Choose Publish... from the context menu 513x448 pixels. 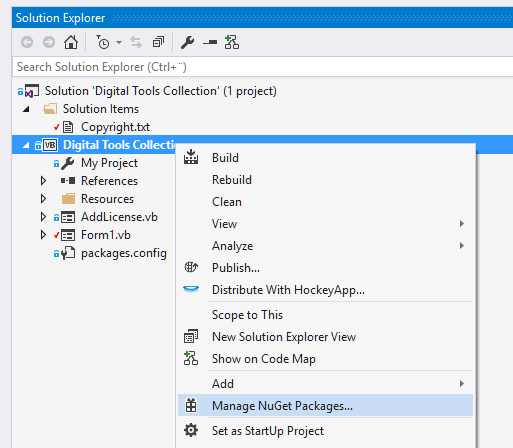(x=325, y=268)
